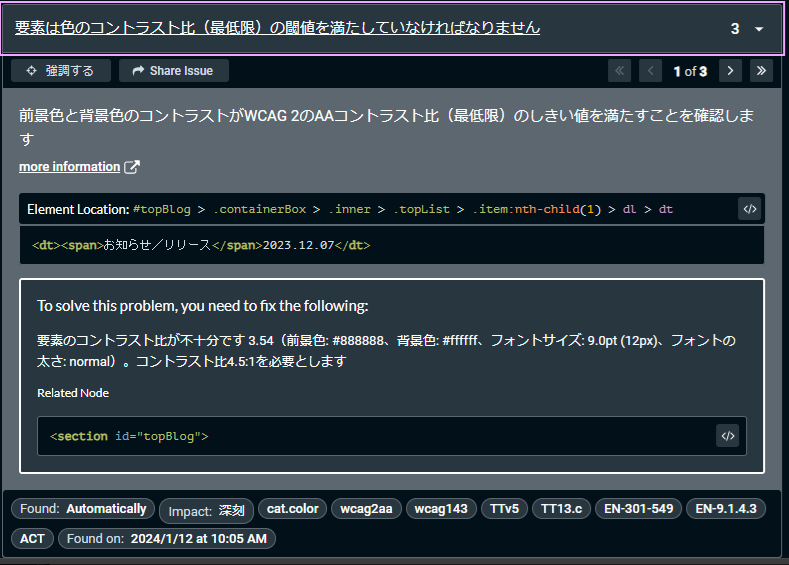The height and width of the screenshot is (565, 789).
Task: Click the To solve this problem heading
Action: [203, 306]
